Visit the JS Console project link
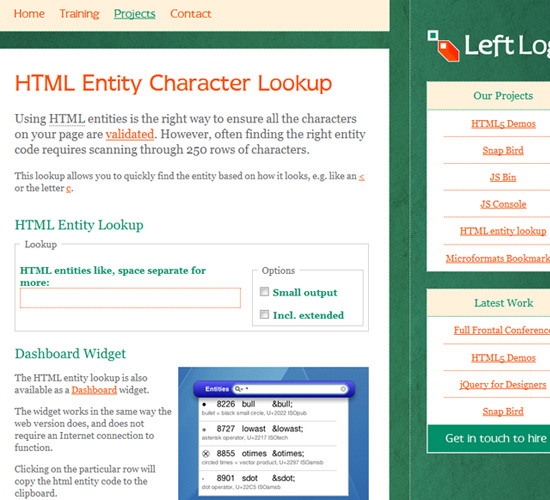Screen dimensions: 550x500 click(503, 204)
